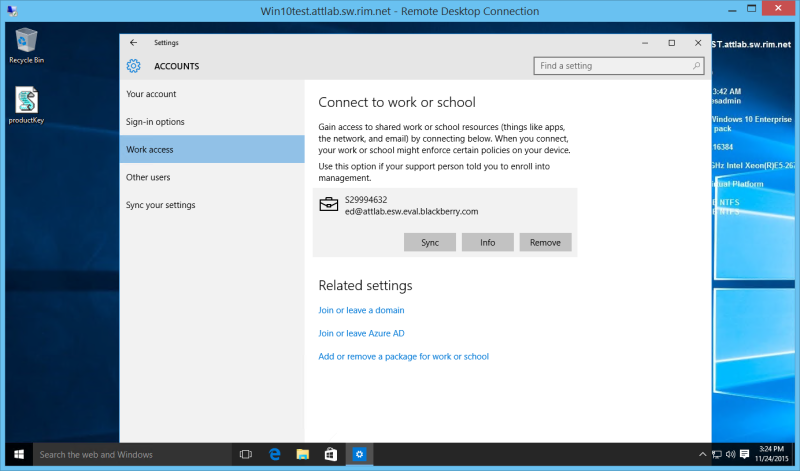Open Add or remove a package link
This screenshot has width=800, height=471.
pyautogui.click(x=404, y=356)
